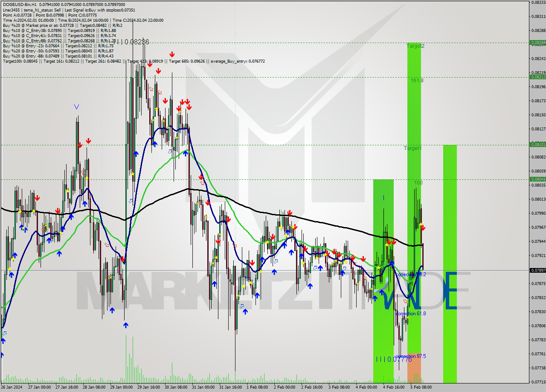The image size is (546, 392).
Task: Click the 'I I I 0.07775' price label
Action: pos(394,360)
